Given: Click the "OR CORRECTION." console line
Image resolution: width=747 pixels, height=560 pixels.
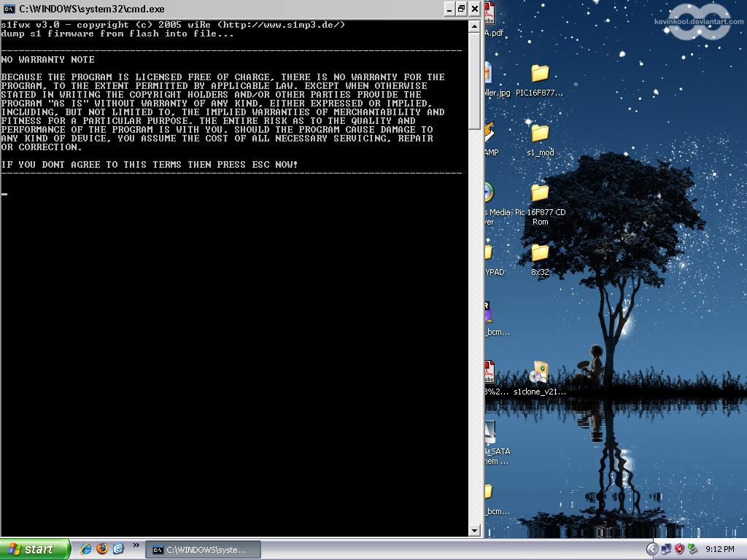Looking at the screenshot, I should click(42, 147).
